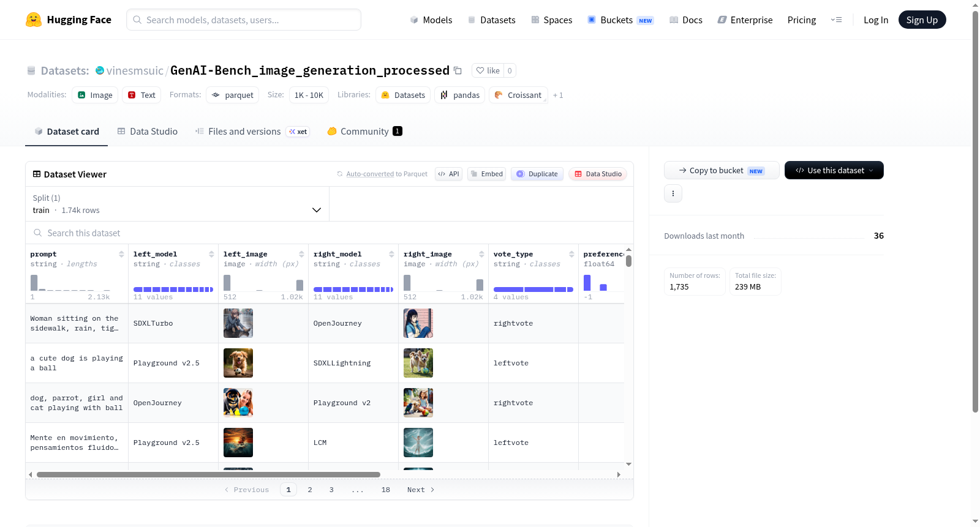Click the pandas library tag
Viewport: 980px width, 527px height.
pyautogui.click(x=459, y=95)
